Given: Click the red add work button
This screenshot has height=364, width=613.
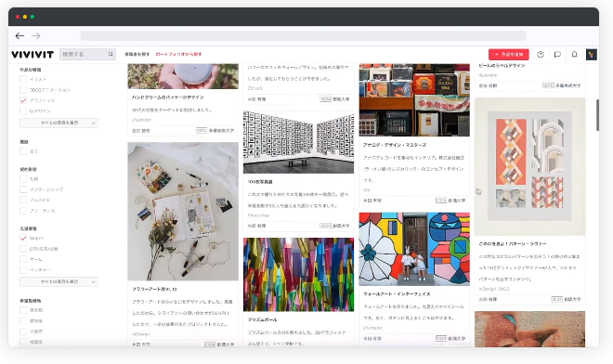Looking at the screenshot, I should click(x=509, y=55).
